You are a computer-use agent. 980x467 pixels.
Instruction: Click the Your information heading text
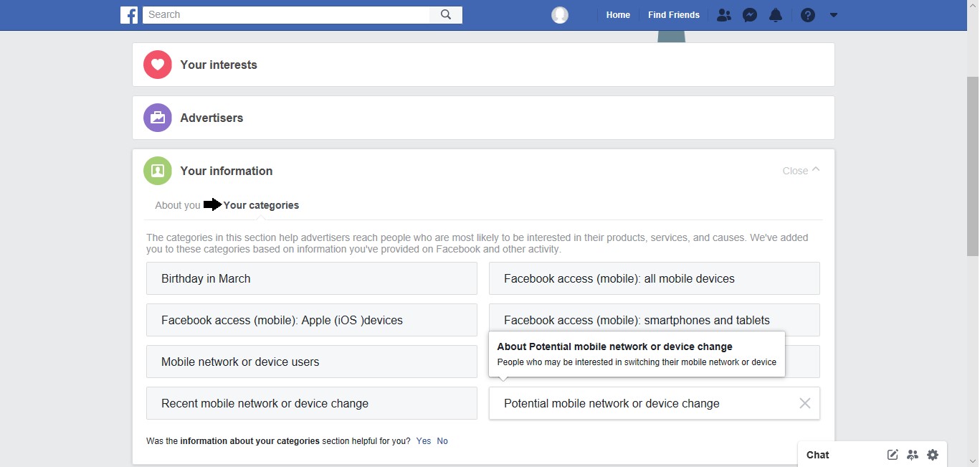(227, 171)
